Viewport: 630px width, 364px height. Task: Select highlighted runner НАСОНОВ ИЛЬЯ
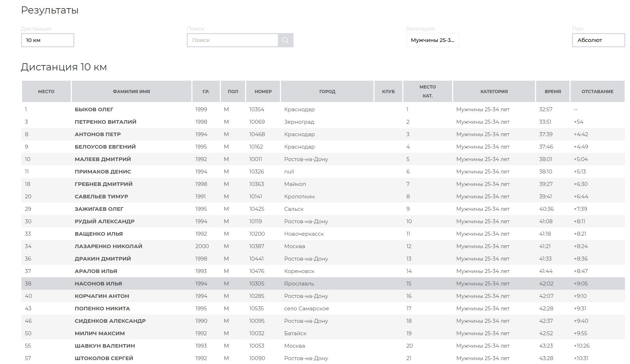98,284
